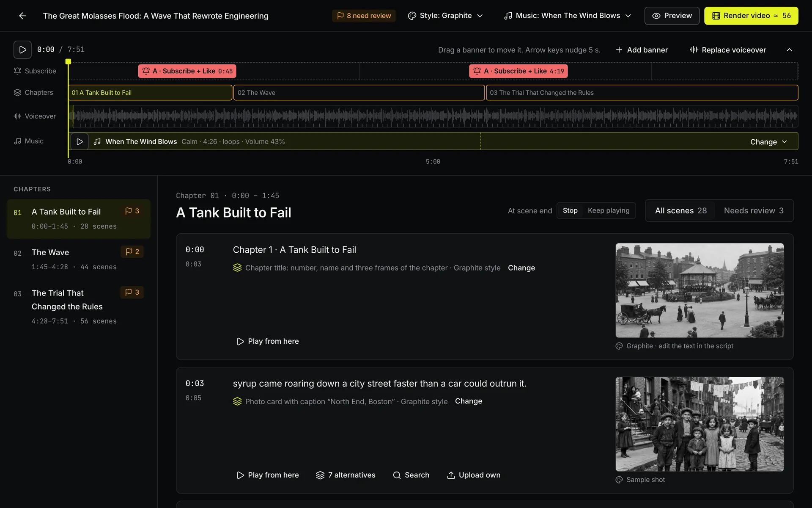Click the Preview button
This screenshot has height=508, width=812.
click(672, 16)
